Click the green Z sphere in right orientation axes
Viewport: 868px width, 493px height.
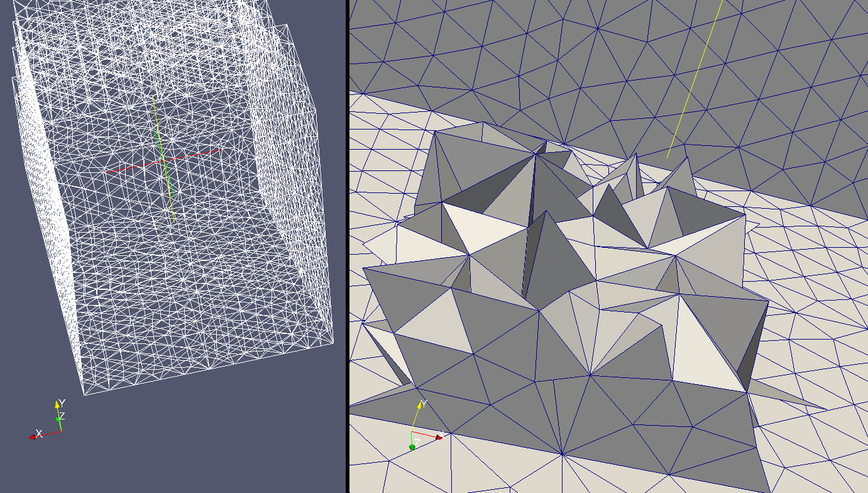click(x=412, y=447)
